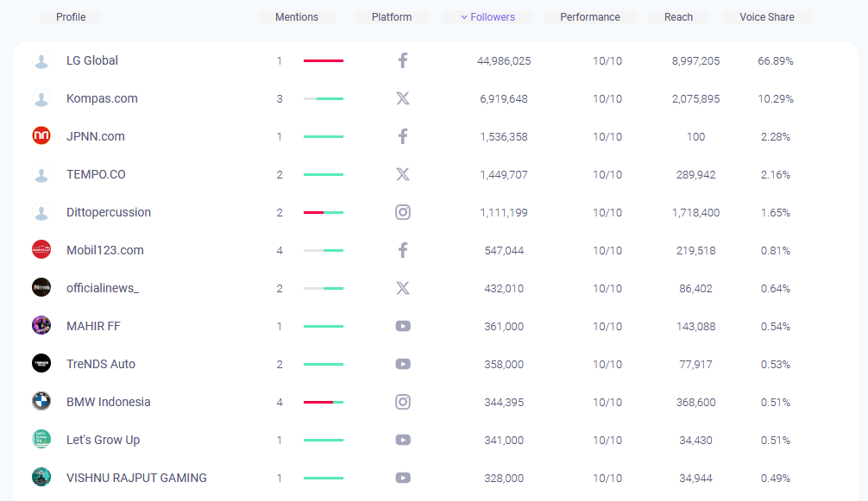Click the Kompas.com placeholder avatar
The image size is (868, 501).
[x=41, y=98]
